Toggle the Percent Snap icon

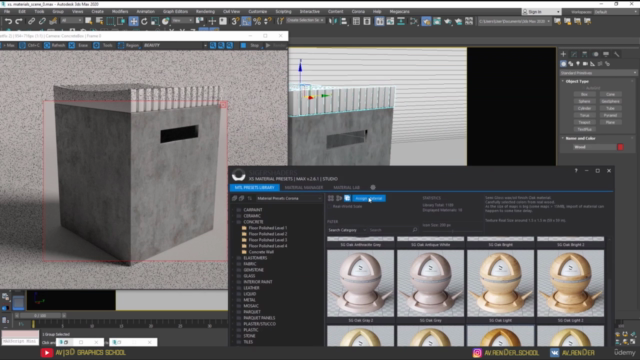coord(257,21)
